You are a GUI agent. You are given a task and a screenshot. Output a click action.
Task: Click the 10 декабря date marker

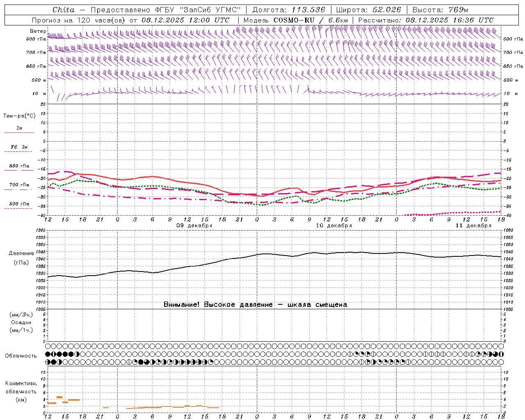(x=334, y=226)
